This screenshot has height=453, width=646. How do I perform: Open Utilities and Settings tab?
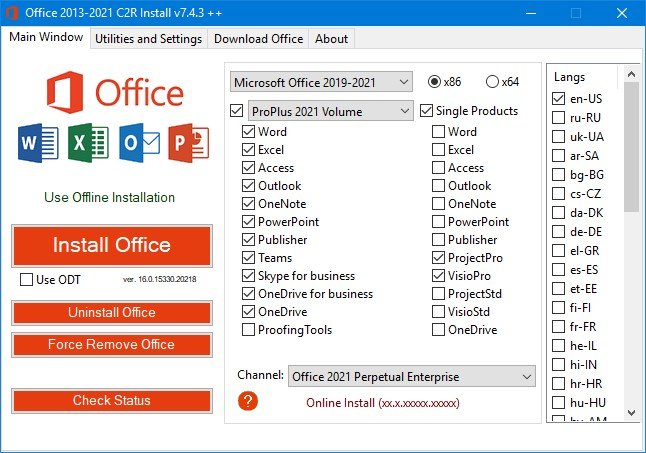[149, 39]
